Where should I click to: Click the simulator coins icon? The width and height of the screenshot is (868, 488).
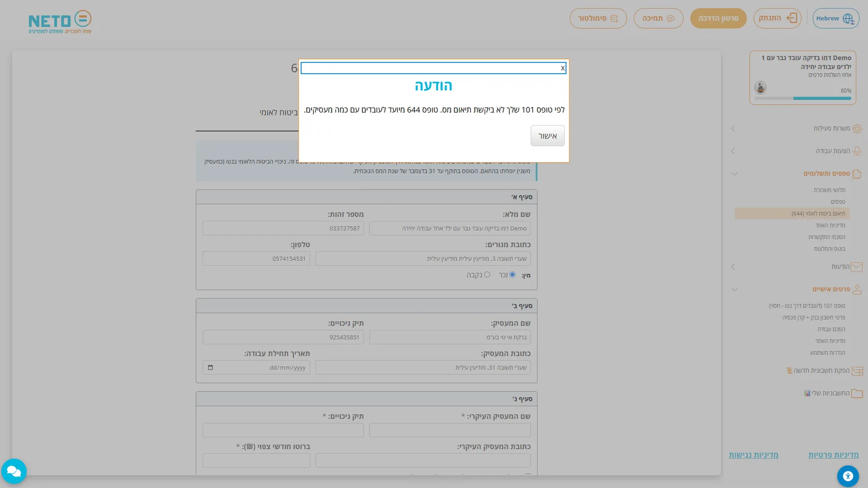tap(614, 19)
